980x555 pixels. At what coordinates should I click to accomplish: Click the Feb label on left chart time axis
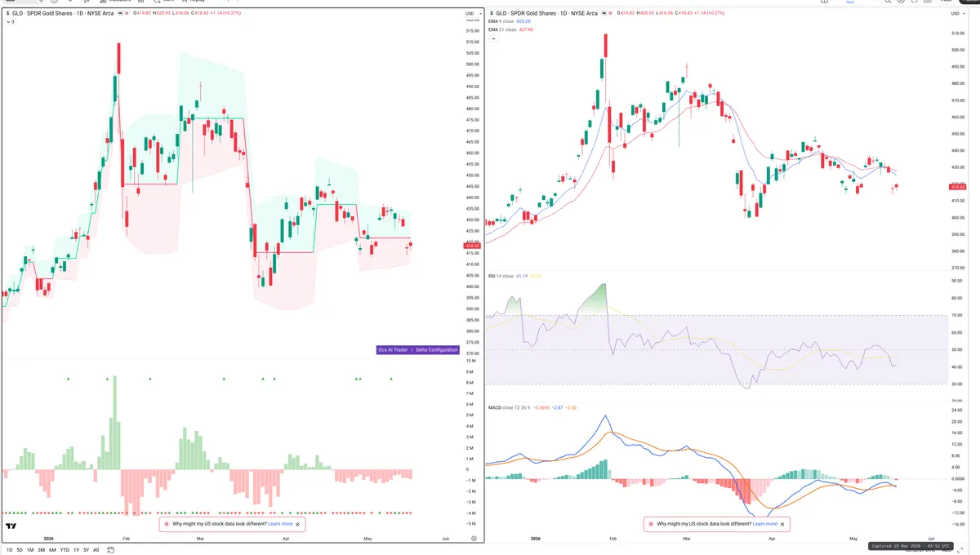[x=125, y=539]
